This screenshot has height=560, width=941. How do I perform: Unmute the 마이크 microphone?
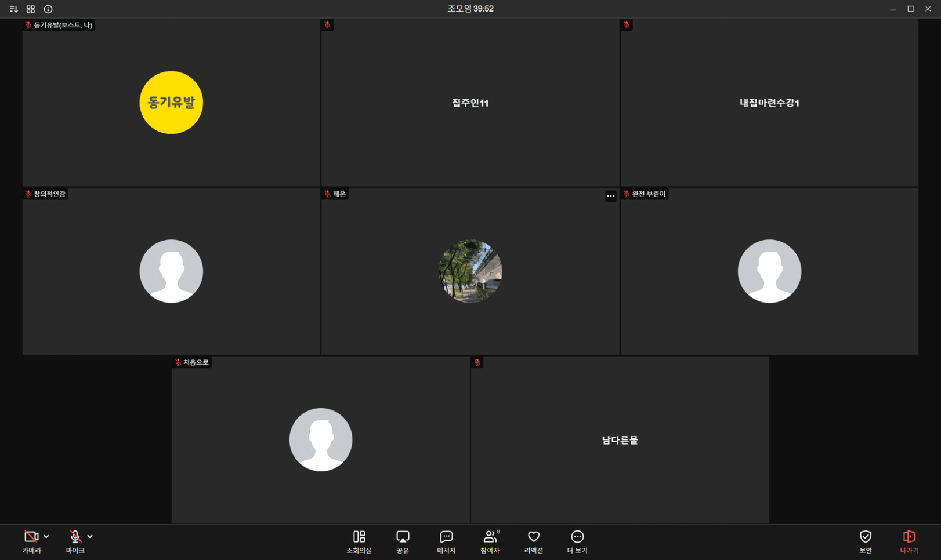click(x=75, y=537)
